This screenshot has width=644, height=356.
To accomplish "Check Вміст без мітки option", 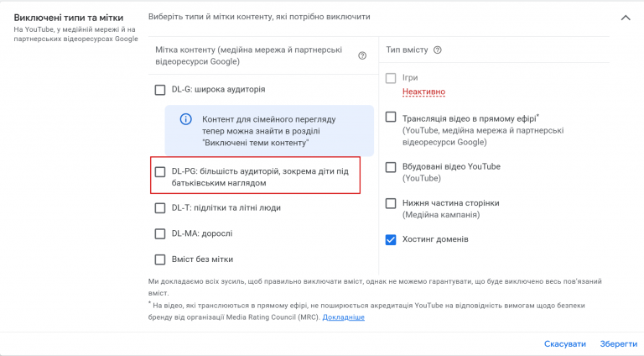I will pos(160,259).
